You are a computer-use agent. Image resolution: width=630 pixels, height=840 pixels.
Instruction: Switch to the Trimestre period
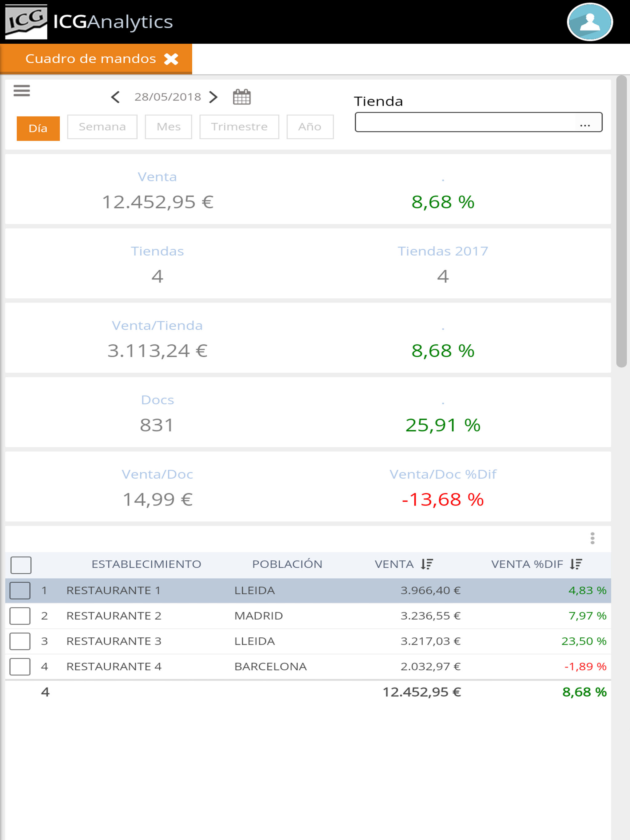(x=239, y=127)
